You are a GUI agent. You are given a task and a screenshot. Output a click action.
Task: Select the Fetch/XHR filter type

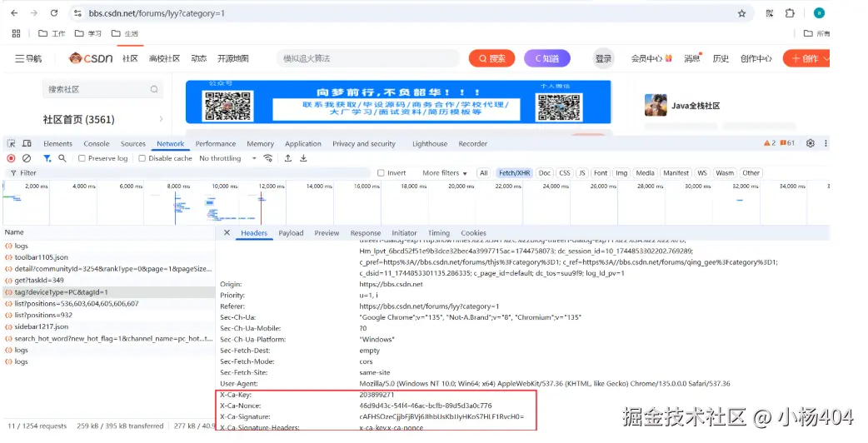click(515, 173)
